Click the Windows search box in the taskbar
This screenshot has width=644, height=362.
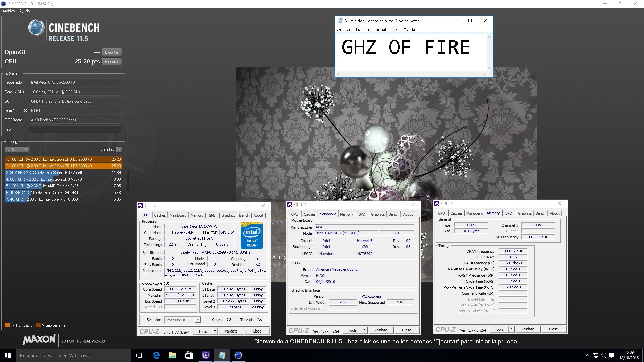[74, 355]
